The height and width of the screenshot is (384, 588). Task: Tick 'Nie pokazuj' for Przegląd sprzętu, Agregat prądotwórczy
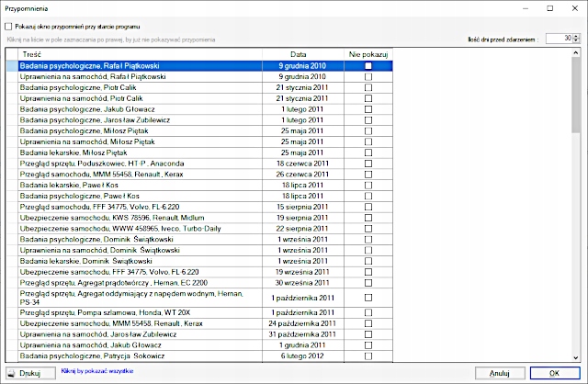(368, 283)
